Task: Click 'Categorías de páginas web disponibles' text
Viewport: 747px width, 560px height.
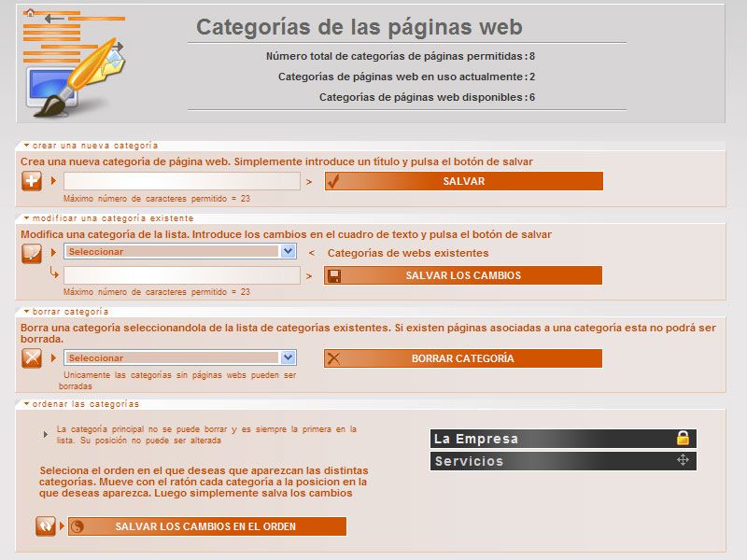Action: coord(421,97)
